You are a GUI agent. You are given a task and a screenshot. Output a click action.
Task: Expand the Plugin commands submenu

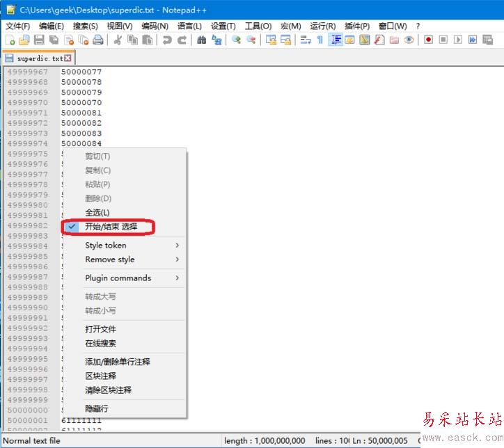(123, 278)
